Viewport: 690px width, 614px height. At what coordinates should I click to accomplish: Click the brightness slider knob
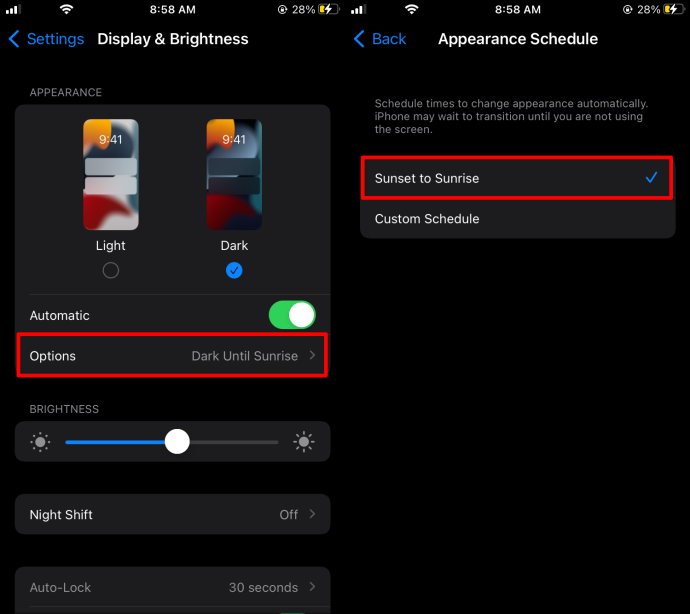[177, 441]
